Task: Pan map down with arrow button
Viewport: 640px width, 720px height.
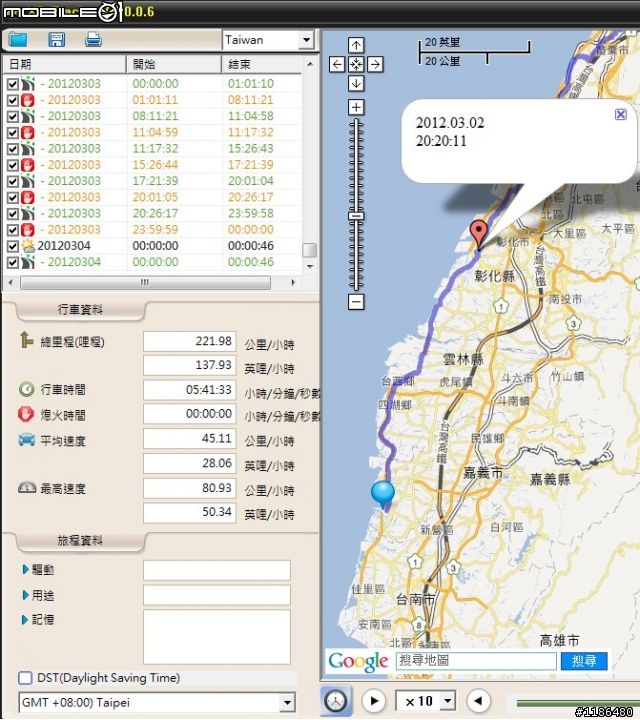Action: pos(356,84)
